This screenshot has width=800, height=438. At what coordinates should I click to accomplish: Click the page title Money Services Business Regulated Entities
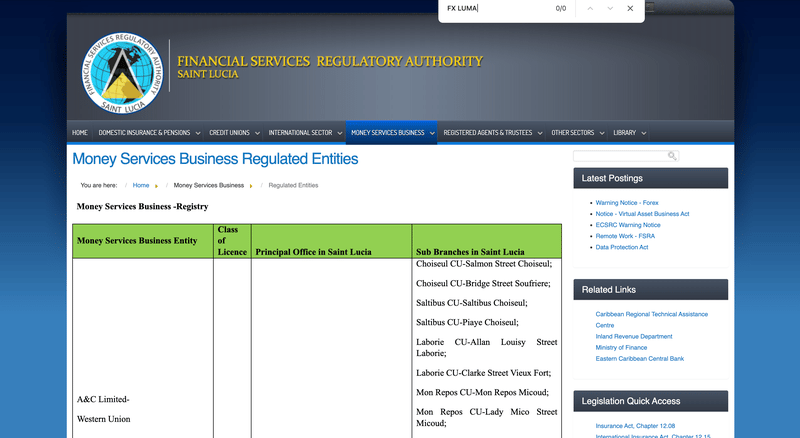[215, 159]
